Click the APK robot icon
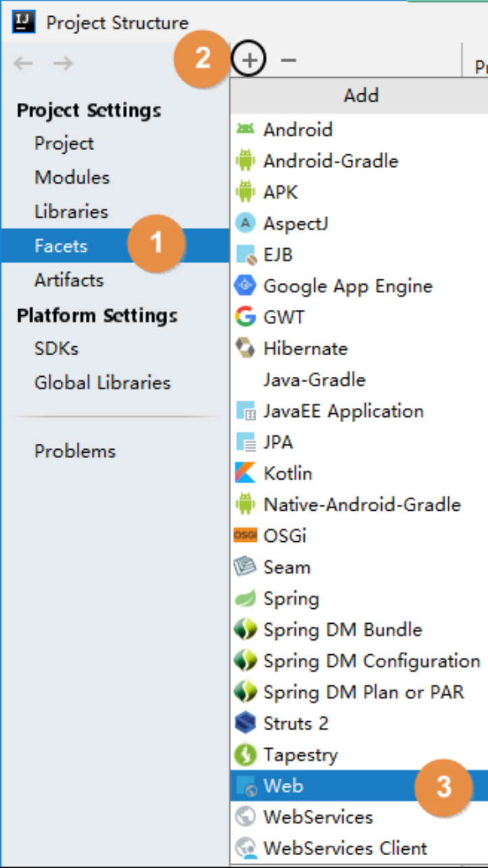Image resolution: width=488 pixels, height=868 pixels. (x=245, y=192)
